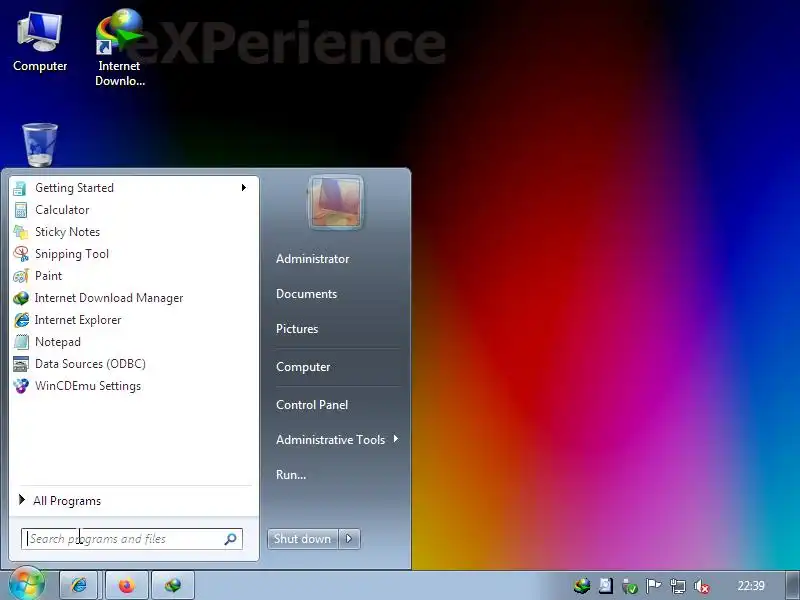Image resolution: width=800 pixels, height=600 pixels.
Task: Click the Show desktop strip
Action: 792,585
